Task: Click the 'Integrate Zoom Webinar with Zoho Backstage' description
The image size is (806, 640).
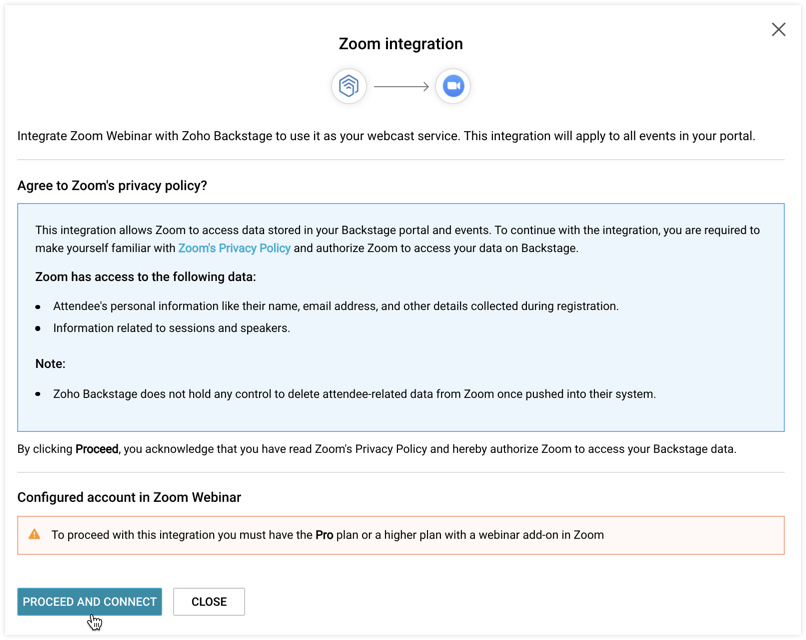Action: (x=386, y=136)
